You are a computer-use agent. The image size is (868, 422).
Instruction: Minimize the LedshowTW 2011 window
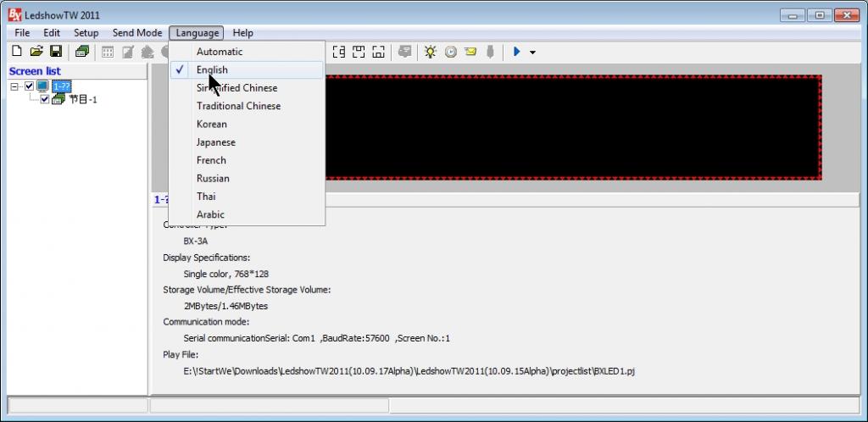pyautogui.click(x=793, y=15)
